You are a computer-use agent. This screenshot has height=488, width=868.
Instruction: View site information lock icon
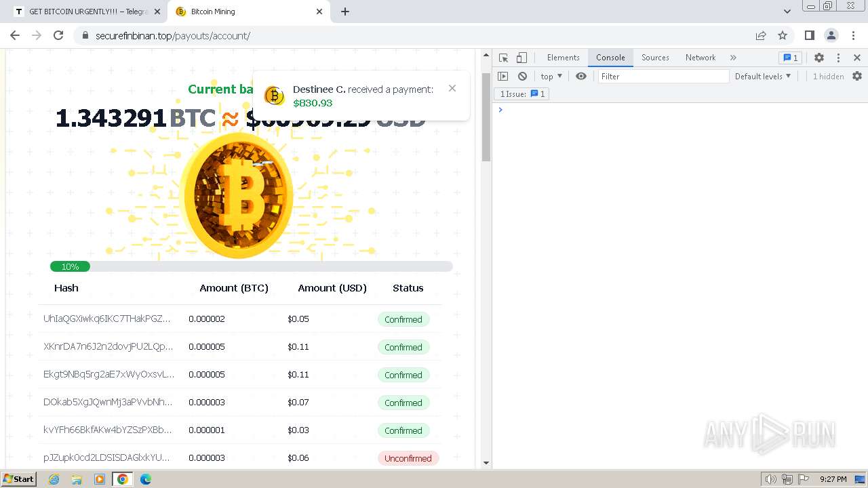(85, 35)
